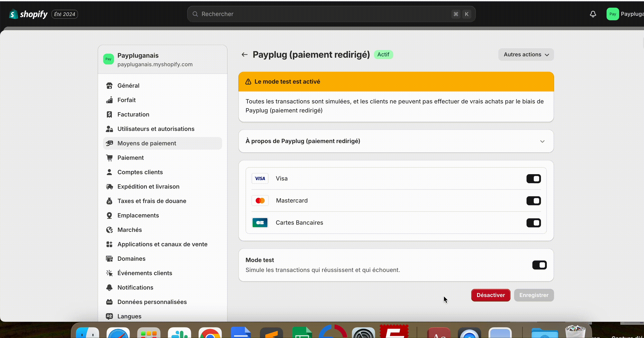This screenshot has height=338, width=644.
Task: Toggle off the Mastercard payment method
Action: [x=534, y=201]
